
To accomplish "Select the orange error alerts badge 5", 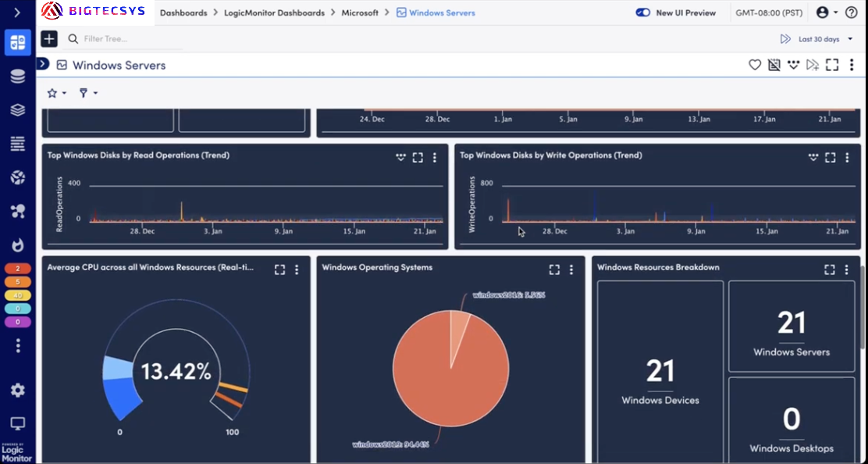I will [x=18, y=282].
